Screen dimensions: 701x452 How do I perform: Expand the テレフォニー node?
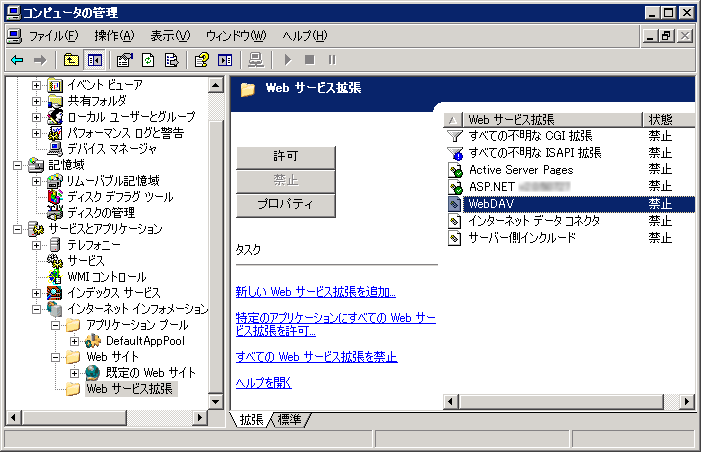[36, 245]
